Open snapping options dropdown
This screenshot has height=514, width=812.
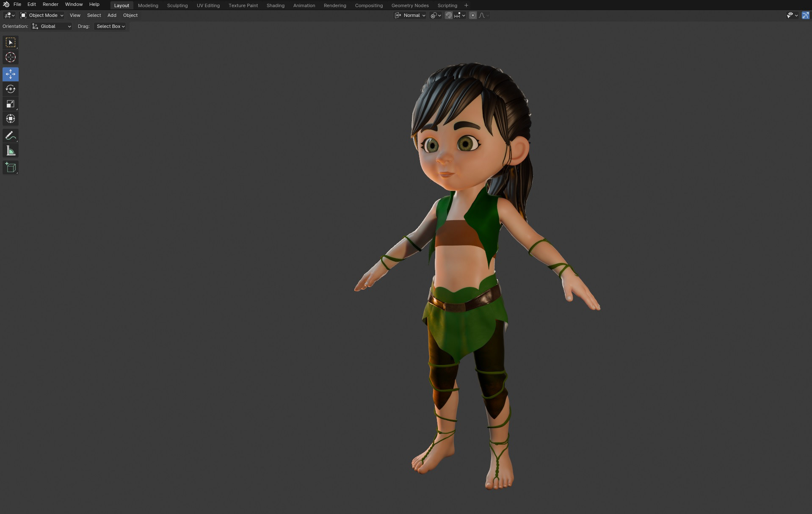[459, 15]
